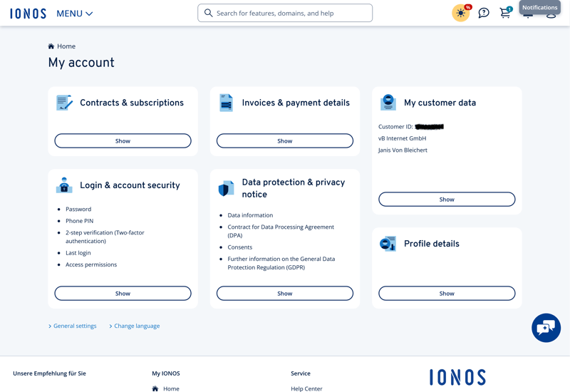The width and height of the screenshot is (570, 392).
Task: Click the Data protection shield icon
Action: (x=226, y=188)
